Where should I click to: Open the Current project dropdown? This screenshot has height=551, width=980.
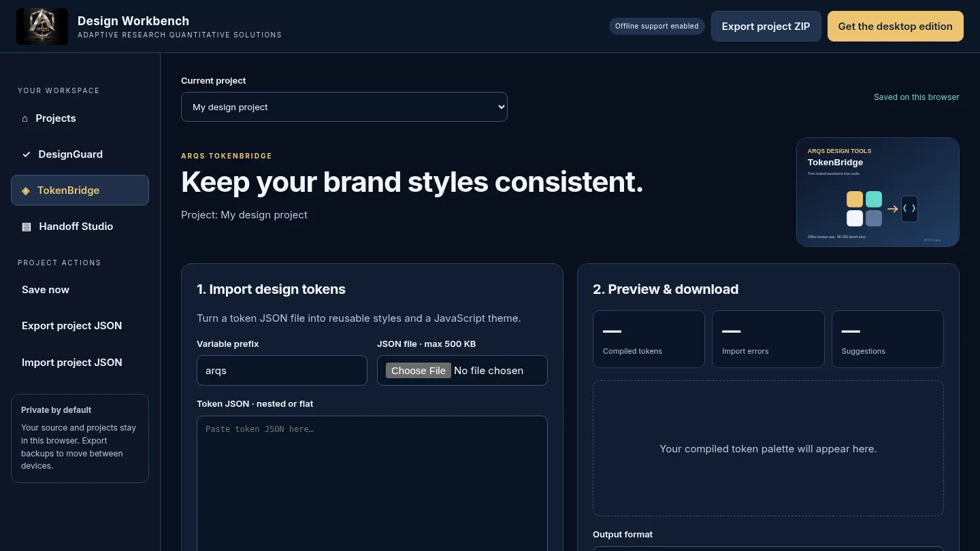click(x=344, y=107)
